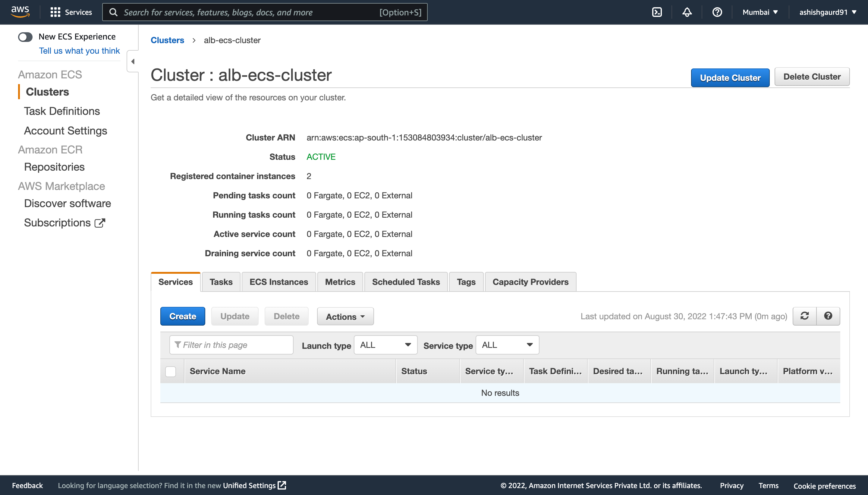Switch to the Capacity Providers tab
The image size is (868, 495).
[x=530, y=282]
